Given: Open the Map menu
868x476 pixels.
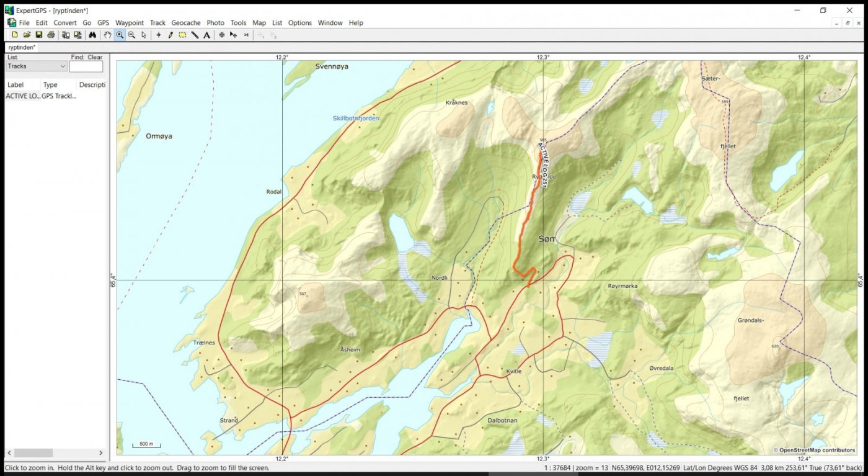Looking at the screenshot, I should tap(259, 23).
